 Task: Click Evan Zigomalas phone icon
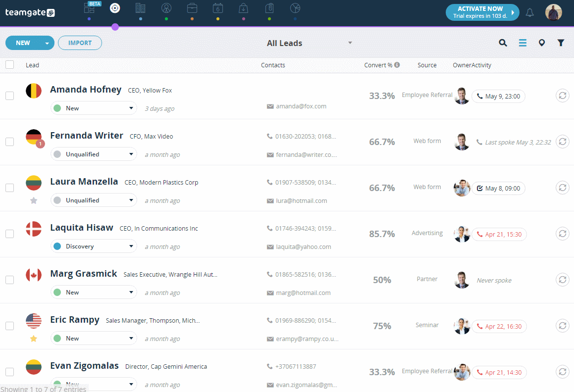[x=270, y=366]
